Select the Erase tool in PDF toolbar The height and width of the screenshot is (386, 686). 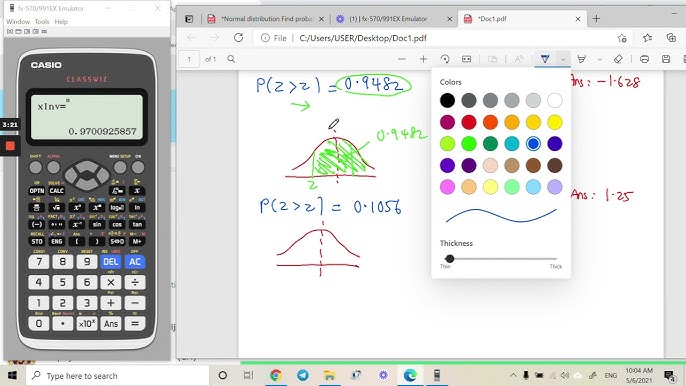[x=618, y=59]
